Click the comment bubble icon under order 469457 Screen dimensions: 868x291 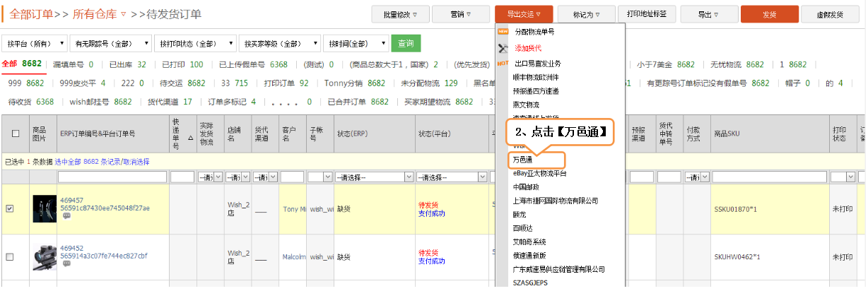[66, 216]
